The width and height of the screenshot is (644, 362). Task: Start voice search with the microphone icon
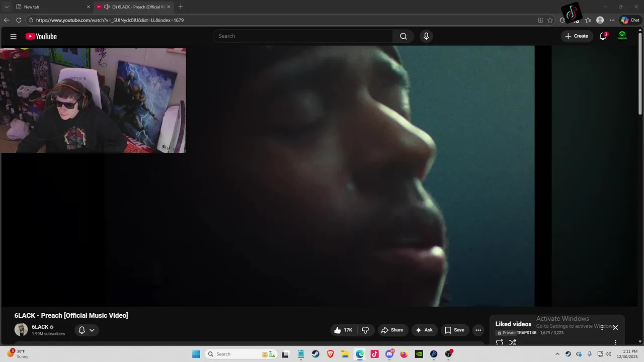point(426,36)
